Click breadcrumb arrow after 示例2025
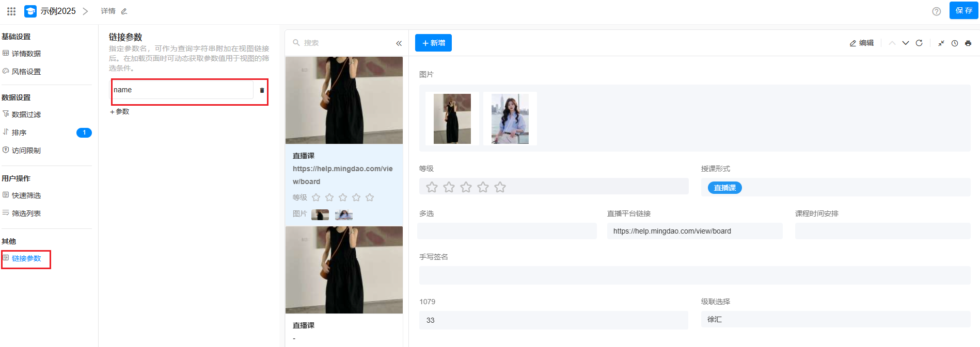980x347 pixels. pyautogui.click(x=85, y=11)
